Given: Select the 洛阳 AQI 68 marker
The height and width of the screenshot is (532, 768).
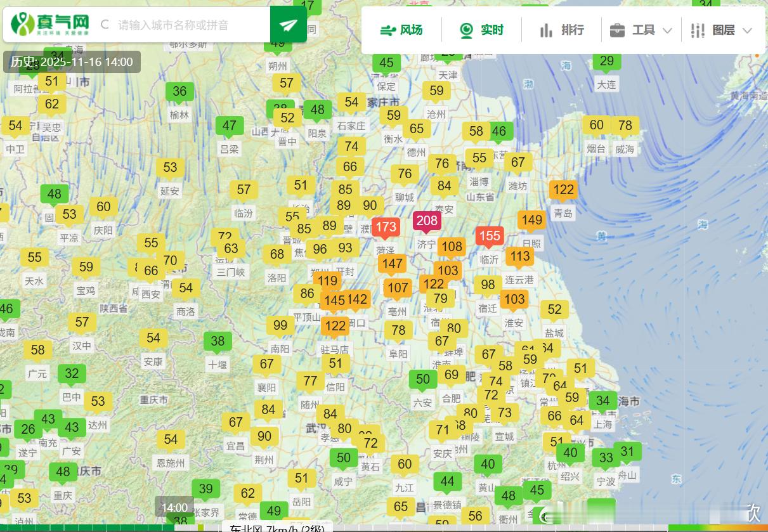Looking at the screenshot, I should click(277, 256).
